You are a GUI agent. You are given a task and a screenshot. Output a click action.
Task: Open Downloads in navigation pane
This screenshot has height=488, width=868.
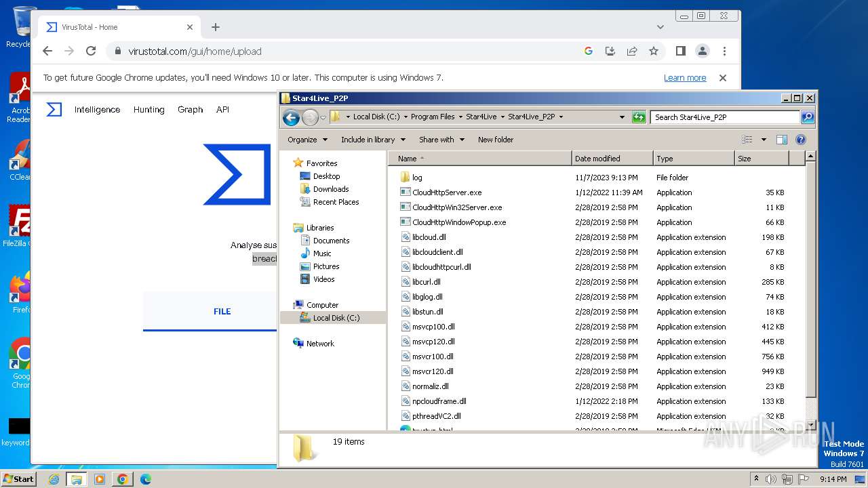[331, 189]
